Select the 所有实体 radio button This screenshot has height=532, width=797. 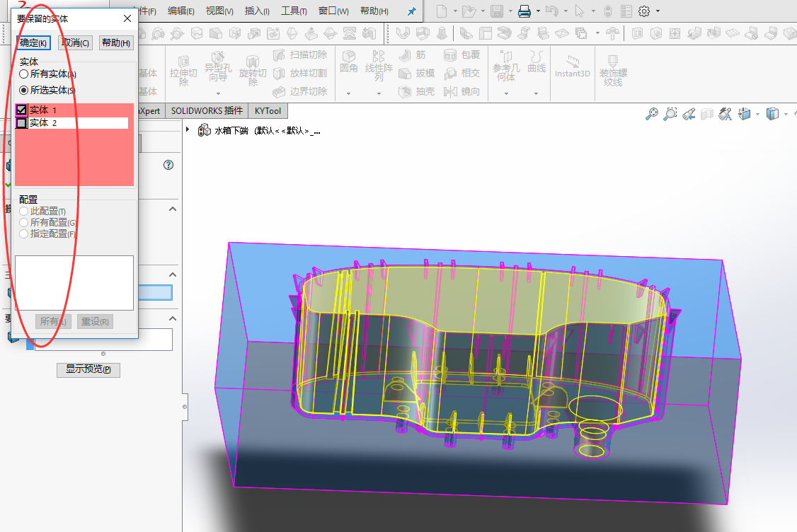click(x=24, y=74)
